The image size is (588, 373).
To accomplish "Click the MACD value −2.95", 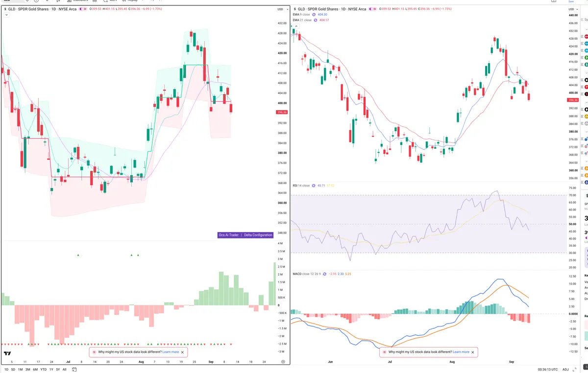I will (x=333, y=274).
